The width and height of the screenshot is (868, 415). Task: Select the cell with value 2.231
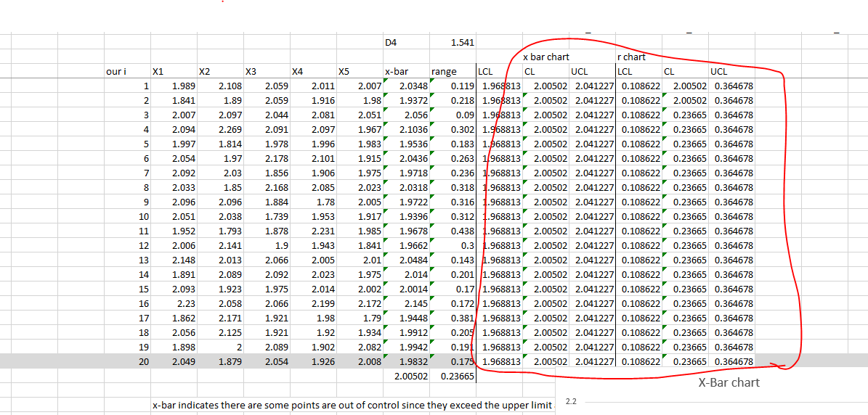313,231
